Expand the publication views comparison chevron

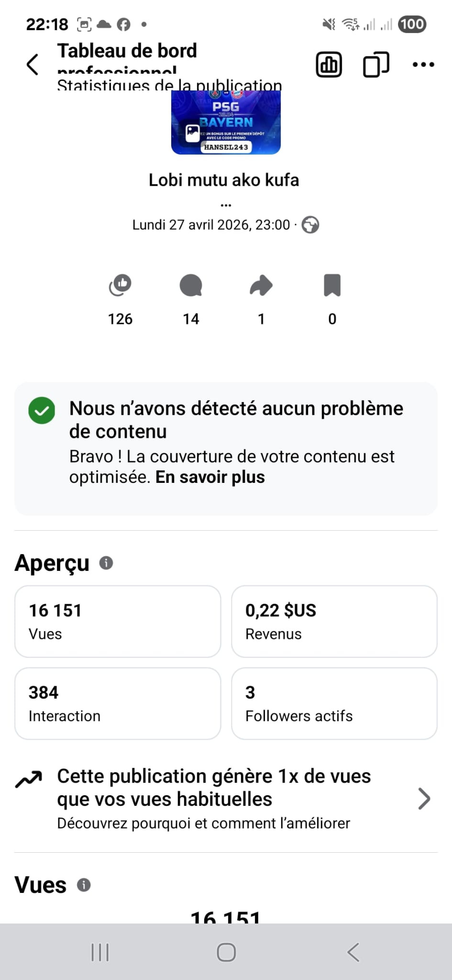[424, 798]
